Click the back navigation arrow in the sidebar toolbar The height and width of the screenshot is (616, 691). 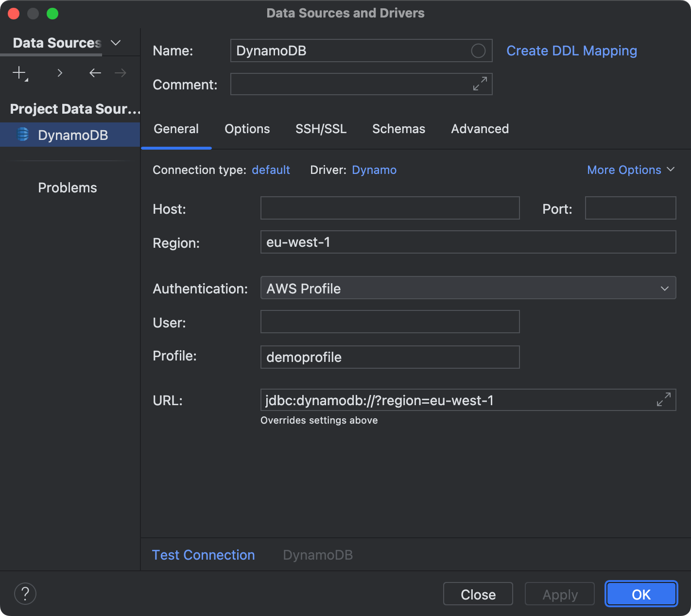point(95,73)
